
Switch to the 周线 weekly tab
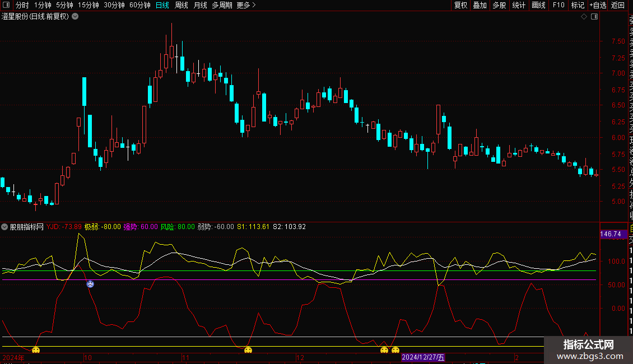point(181,5)
